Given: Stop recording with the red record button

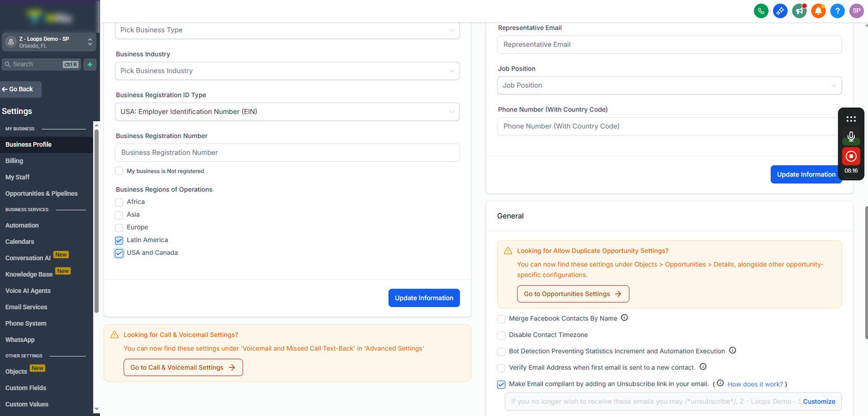Looking at the screenshot, I should [x=851, y=156].
